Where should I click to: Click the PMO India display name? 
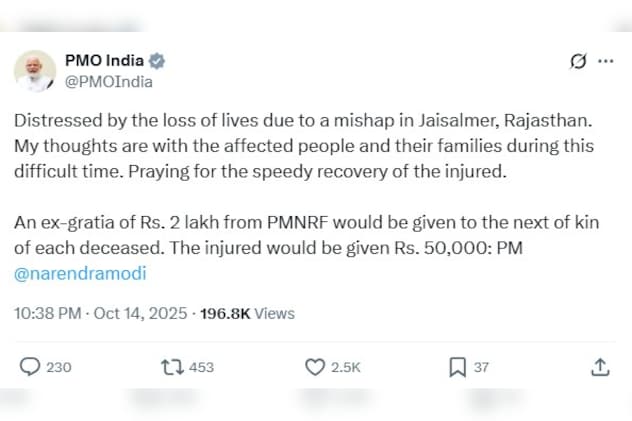click(x=103, y=61)
